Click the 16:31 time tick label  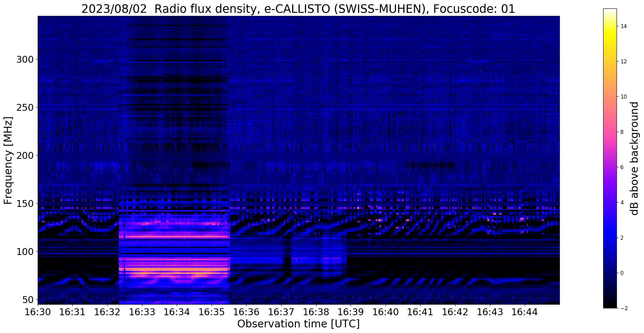point(73,312)
